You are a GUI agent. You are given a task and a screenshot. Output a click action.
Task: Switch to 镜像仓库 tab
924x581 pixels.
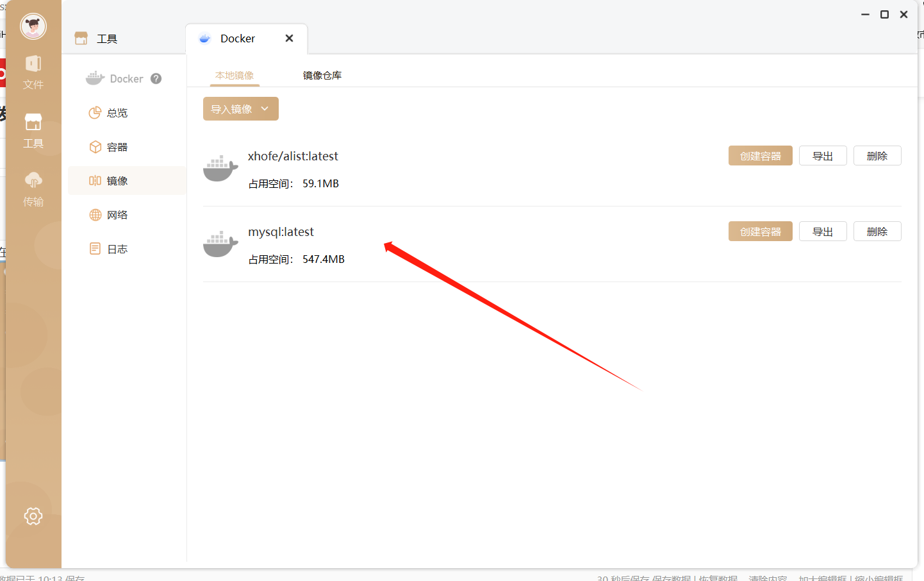(x=322, y=76)
